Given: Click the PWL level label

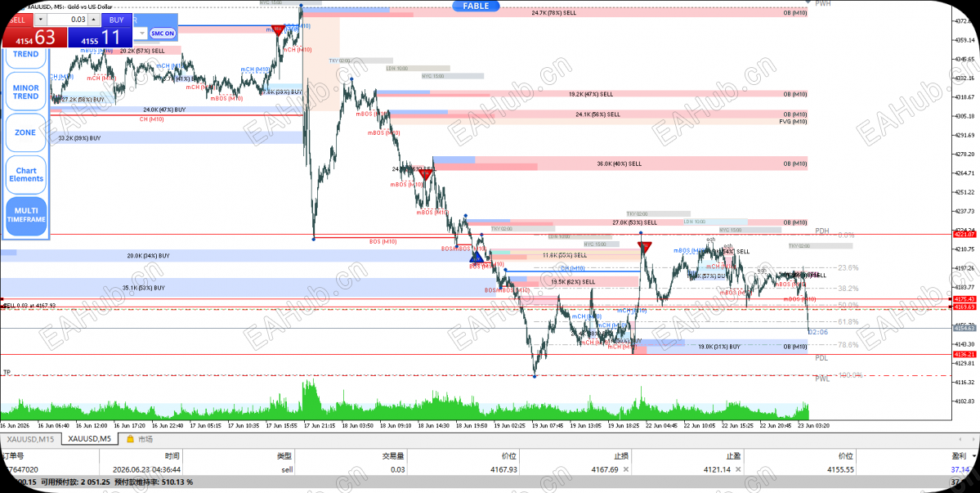Looking at the screenshot, I should tap(822, 379).
